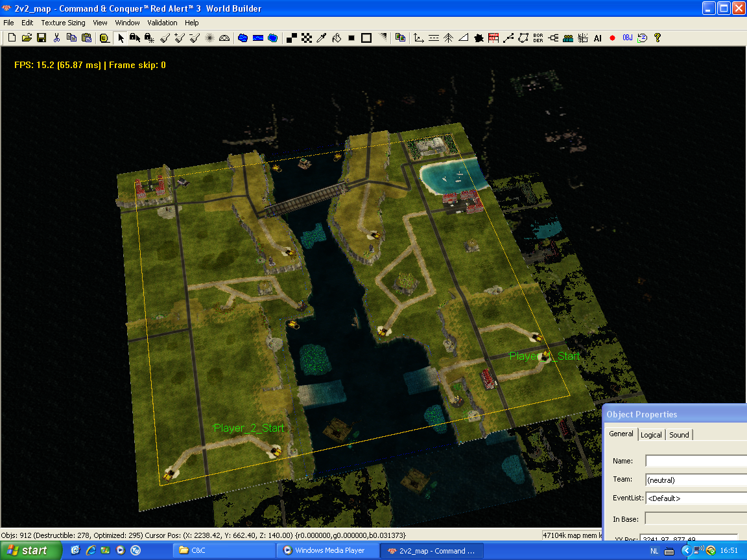Screen dimensions: 747x560
Task: Select the waypoint path tool
Action: click(508, 38)
